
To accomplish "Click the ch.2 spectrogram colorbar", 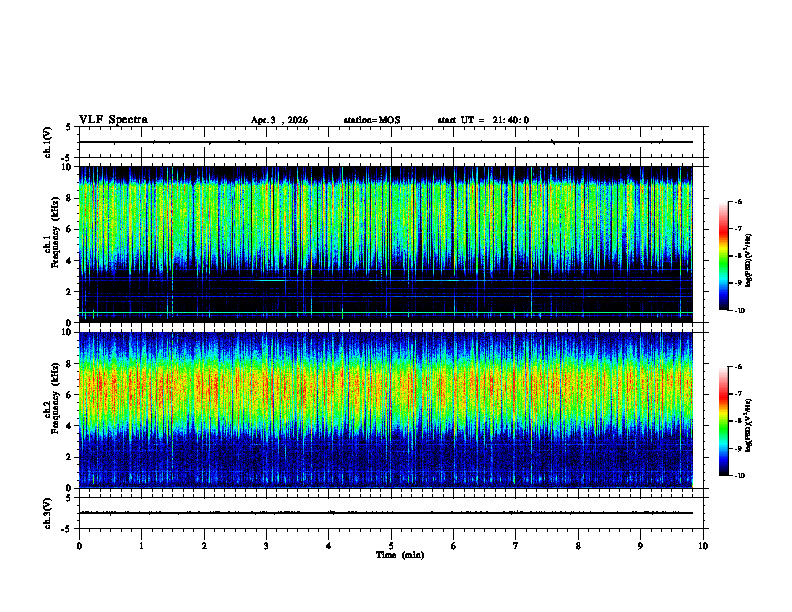I will click(723, 421).
